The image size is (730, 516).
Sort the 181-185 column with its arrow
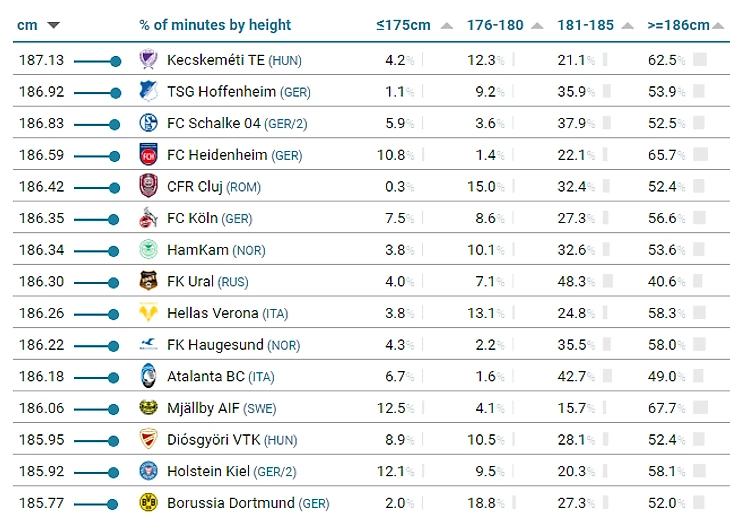[628, 25]
